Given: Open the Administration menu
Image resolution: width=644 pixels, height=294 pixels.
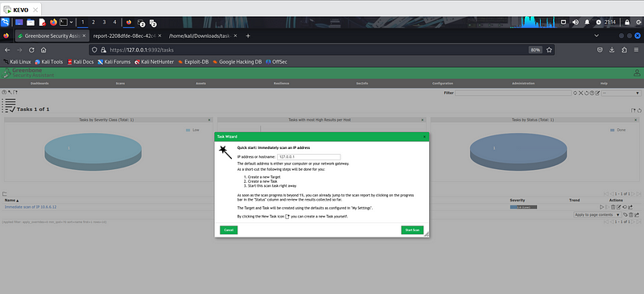Looking at the screenshot, I should click(523, 84).
